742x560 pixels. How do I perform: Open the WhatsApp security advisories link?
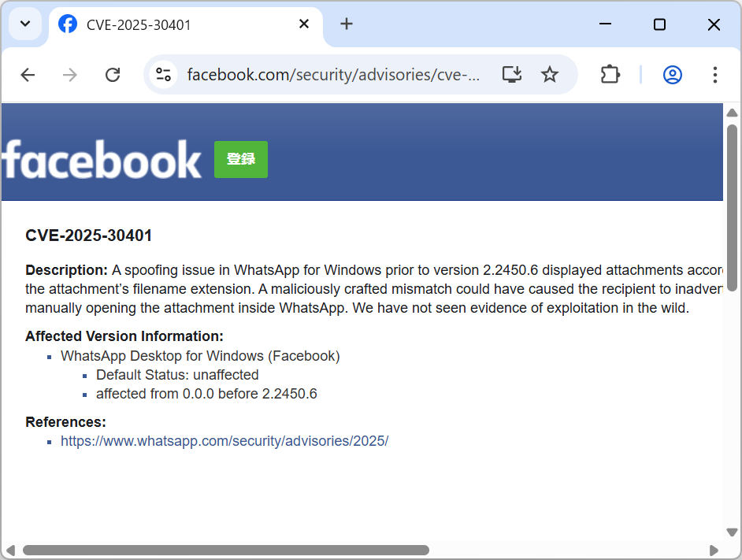tap(224, 440)
